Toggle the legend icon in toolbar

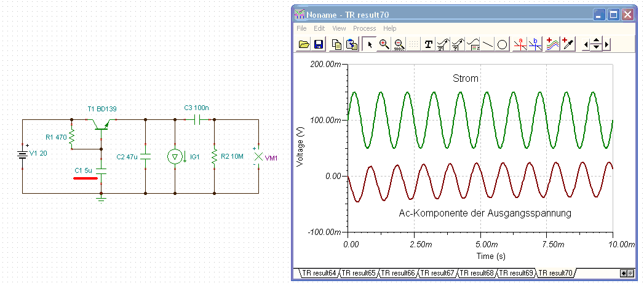pyautogui.click(x=473, y=44)
